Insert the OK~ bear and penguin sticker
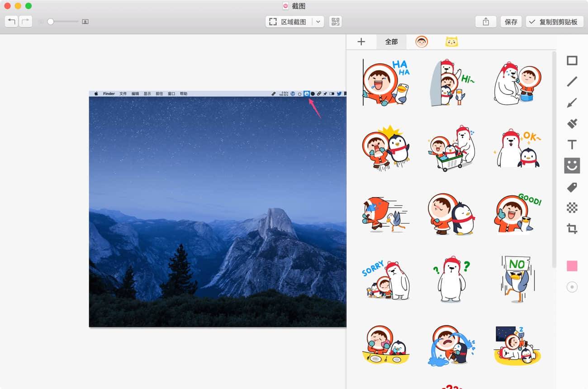This screenshot has width=588, height=389. (x=518, y=148)
